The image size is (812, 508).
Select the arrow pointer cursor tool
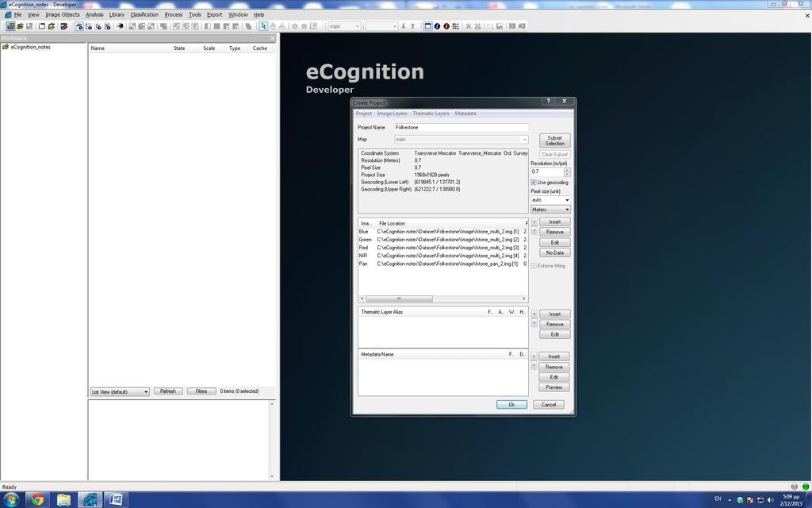point(263,26)
